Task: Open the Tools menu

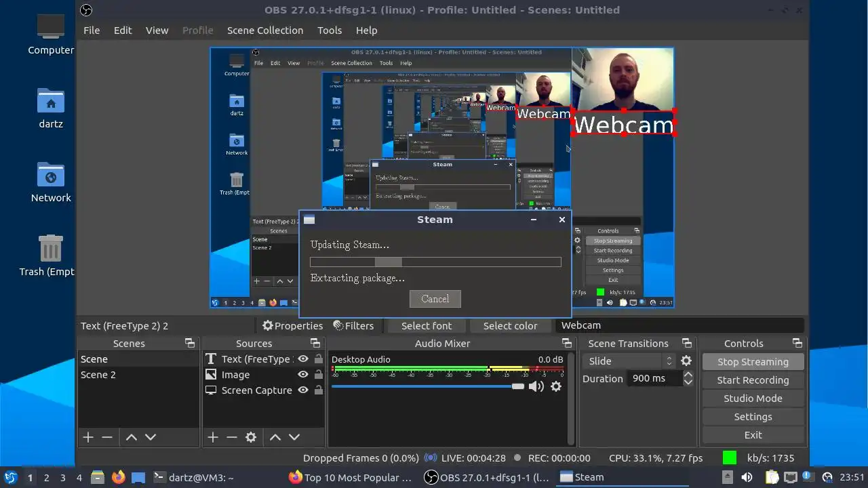Action: (330, 30)
